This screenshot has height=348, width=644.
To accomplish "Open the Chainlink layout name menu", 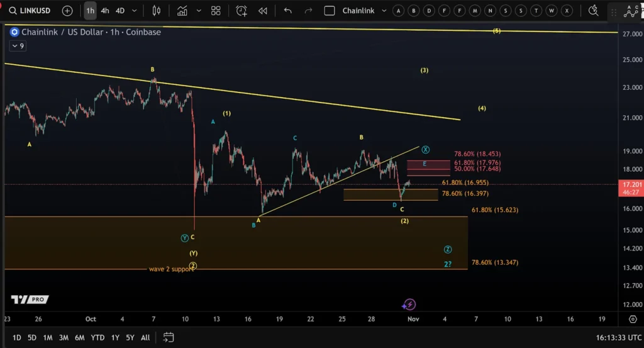I will [358, 11].
